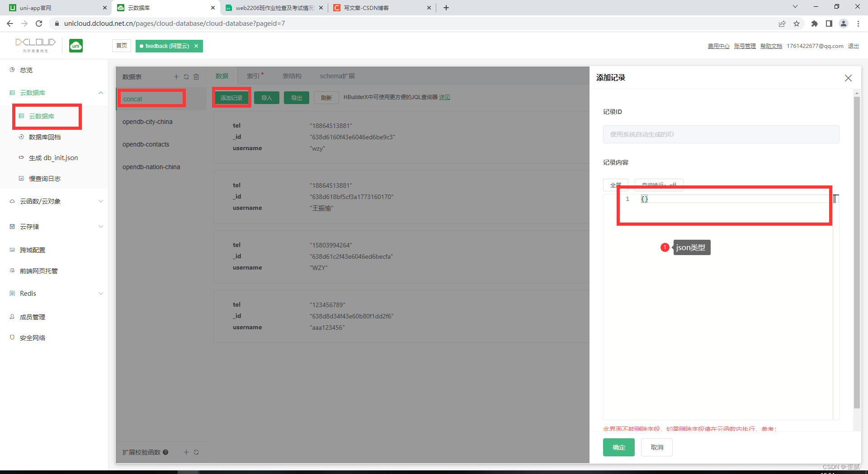Open 帮助文档 link
This screenshot has height=474, width=868.
coord(771,46)
